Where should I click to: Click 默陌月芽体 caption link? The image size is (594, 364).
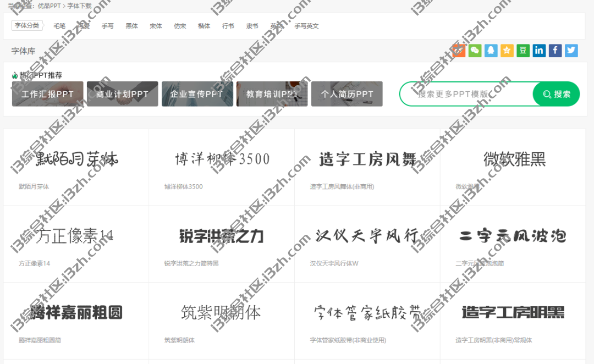34,186
